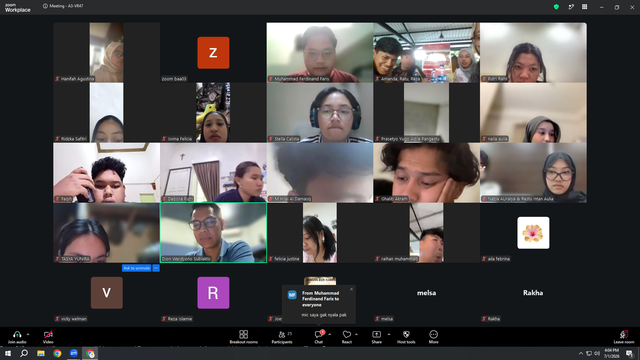Viewport: 640px width, 360px height.
Task: Open Windows taskbar search
Action: coord(24,353)
